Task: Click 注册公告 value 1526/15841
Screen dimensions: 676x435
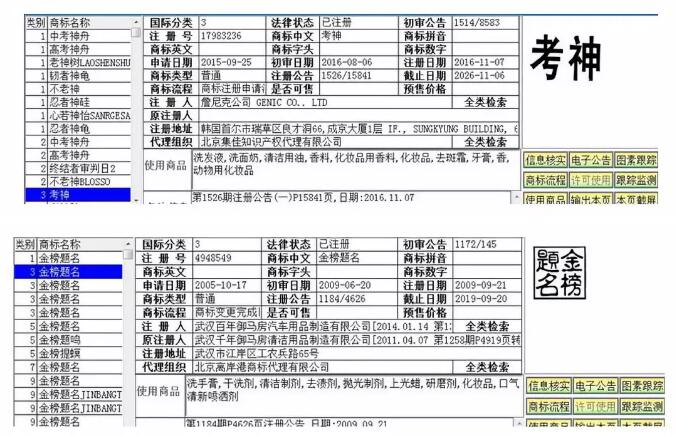Action: (359, 75)
